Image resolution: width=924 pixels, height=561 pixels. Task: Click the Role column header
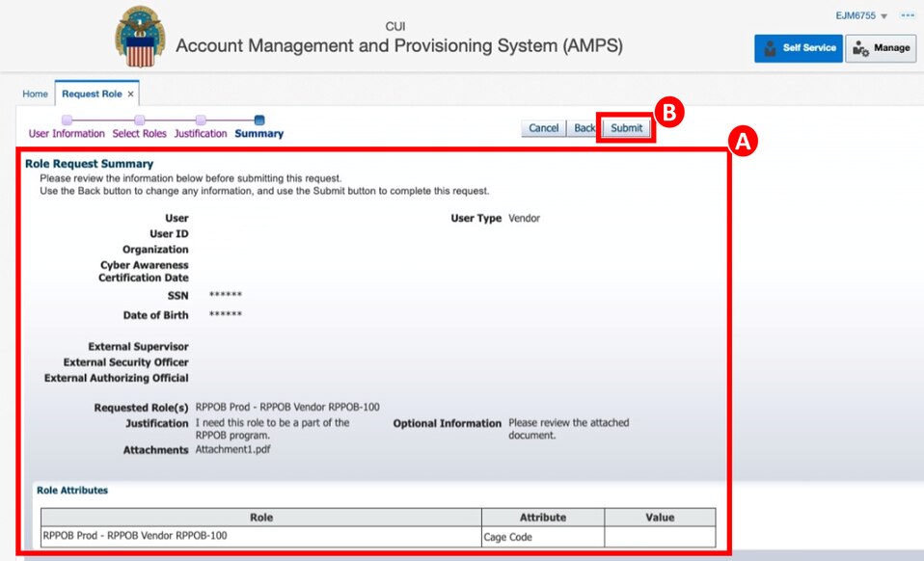(261, 518)
